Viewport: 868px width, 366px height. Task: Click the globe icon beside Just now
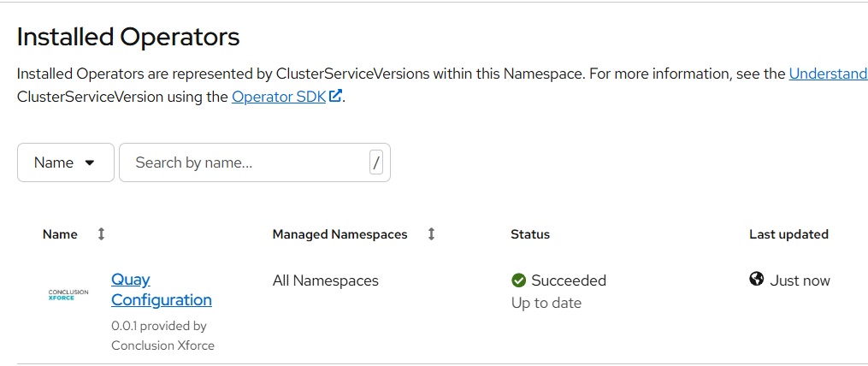pos(757,280)
